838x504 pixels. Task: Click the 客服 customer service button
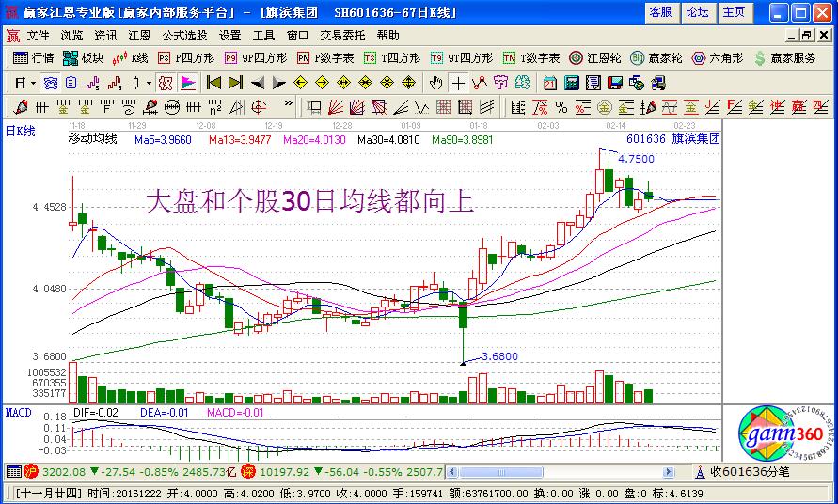[x=660, y=12]
